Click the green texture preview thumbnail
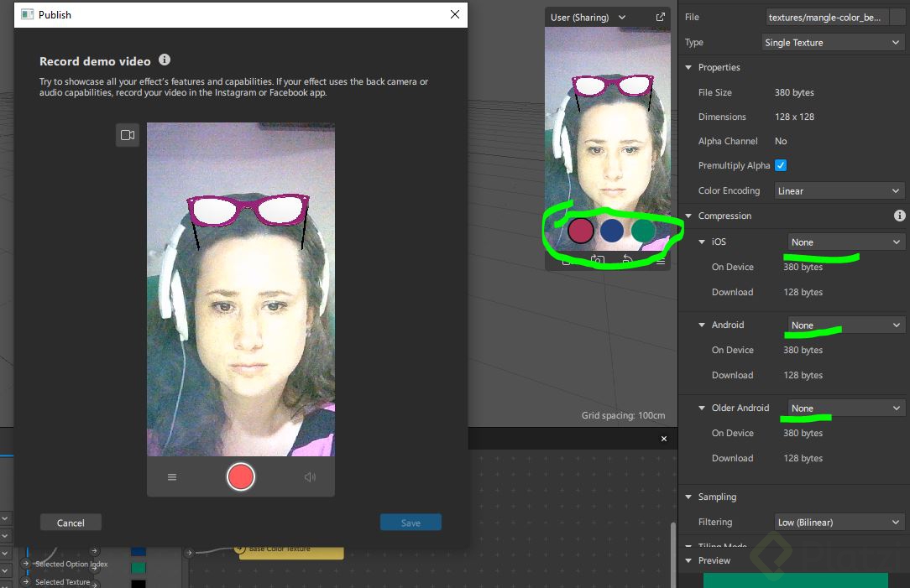 coord(795,580)
